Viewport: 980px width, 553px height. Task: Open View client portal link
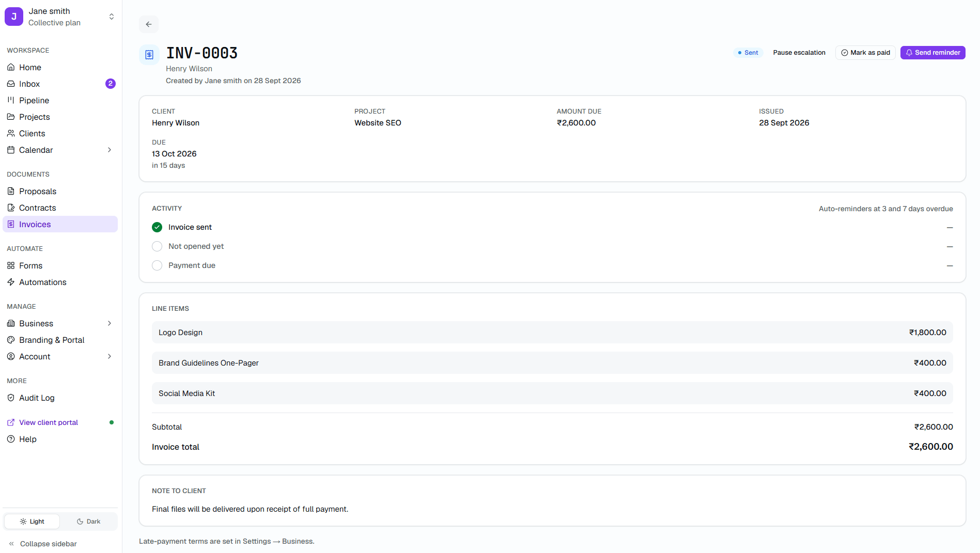tap(49, 422)
